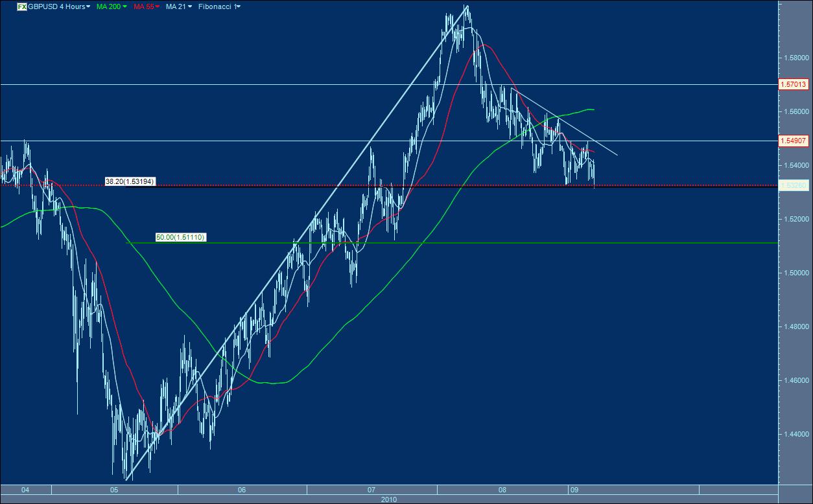
Task: Click the 50.00 (1.51110) Fibonacci label
Action: click(x=182, y=237)
